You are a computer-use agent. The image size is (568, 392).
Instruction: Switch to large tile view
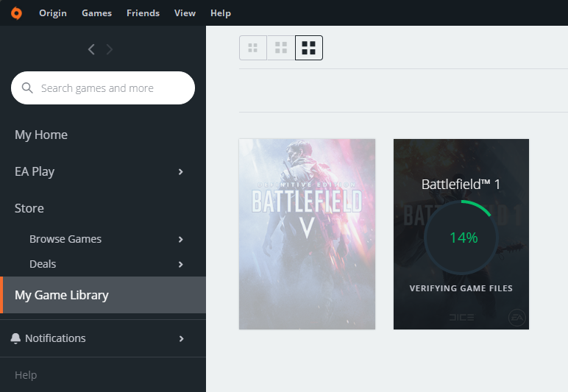pos(308,48)
